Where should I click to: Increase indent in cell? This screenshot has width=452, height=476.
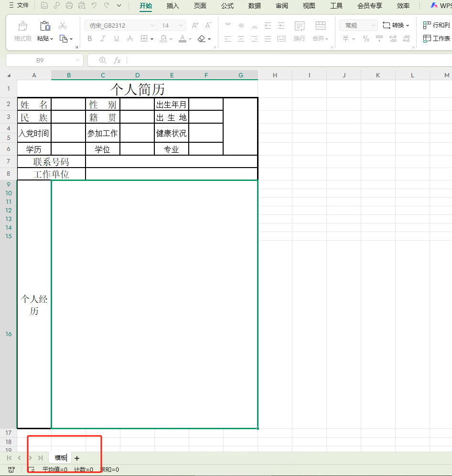pyautogui.click(x=281, y=25)
